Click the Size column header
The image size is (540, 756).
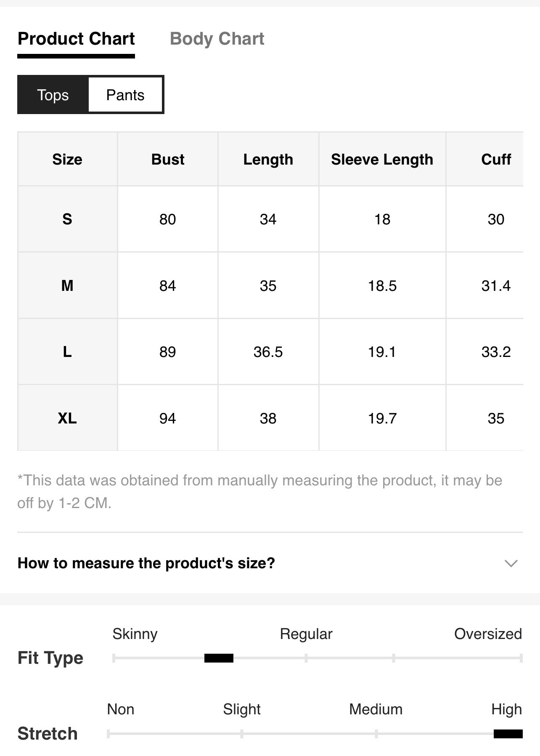pos(67,159)
